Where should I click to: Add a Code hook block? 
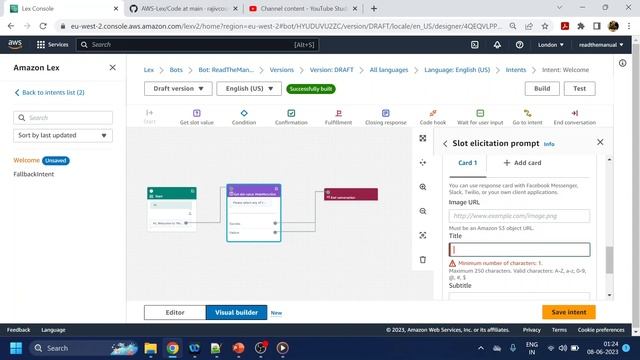(433, 117)
